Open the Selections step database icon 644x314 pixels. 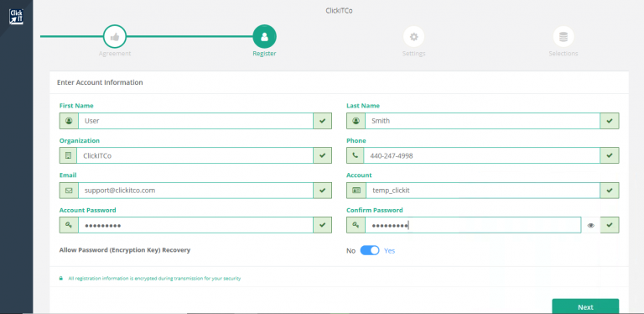tap(563, 37)
